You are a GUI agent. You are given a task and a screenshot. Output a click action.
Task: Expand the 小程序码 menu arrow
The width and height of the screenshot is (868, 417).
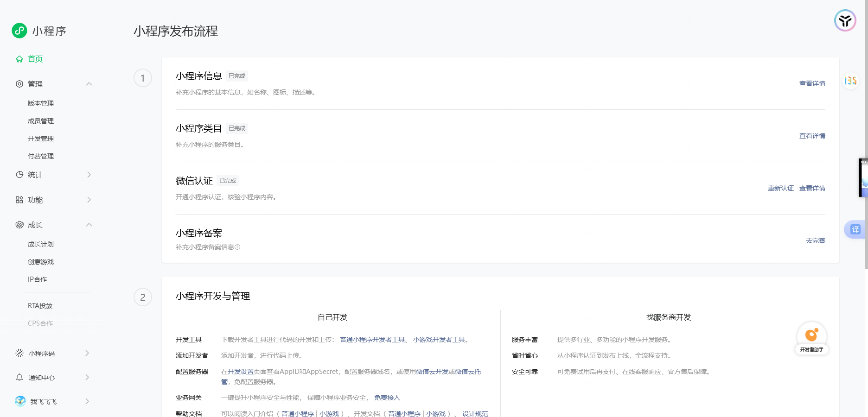87,353
